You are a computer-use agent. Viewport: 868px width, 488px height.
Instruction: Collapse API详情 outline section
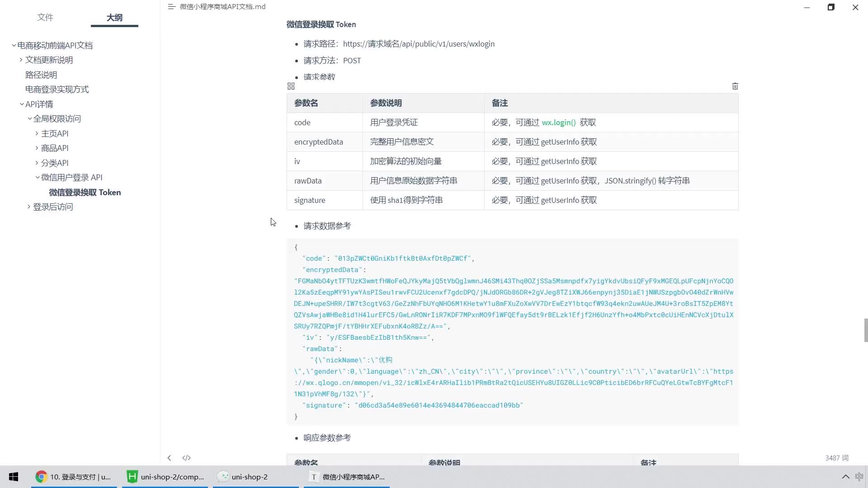click(x=22, y=104)
